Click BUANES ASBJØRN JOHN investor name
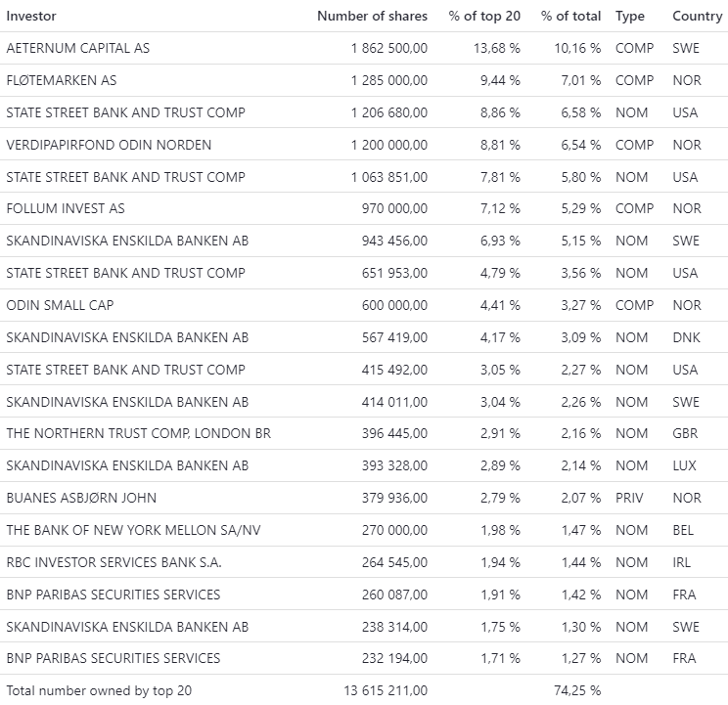The width and height of the screenshot is (728, 705). click(x=81, y=498)
